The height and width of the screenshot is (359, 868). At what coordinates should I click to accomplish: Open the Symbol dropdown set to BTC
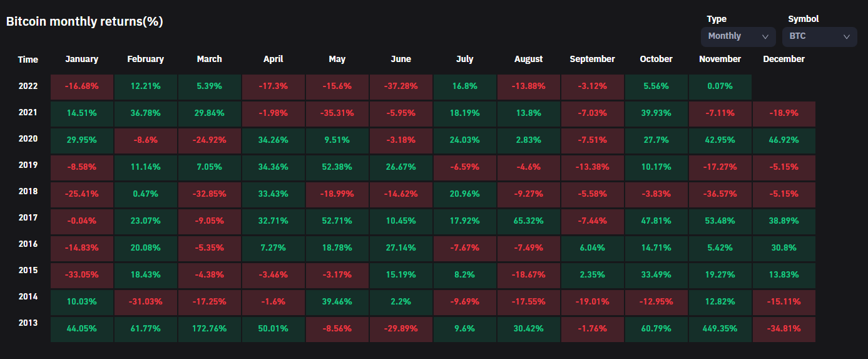(x=819, y=36)
